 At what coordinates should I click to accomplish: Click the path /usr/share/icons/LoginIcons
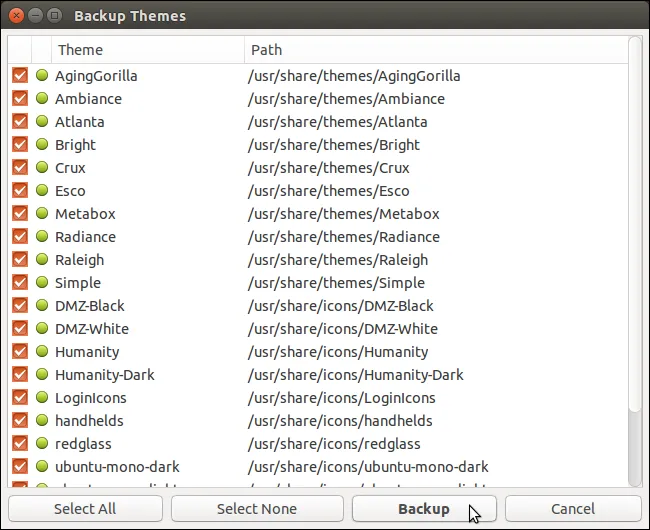click(x=342, y=398)
